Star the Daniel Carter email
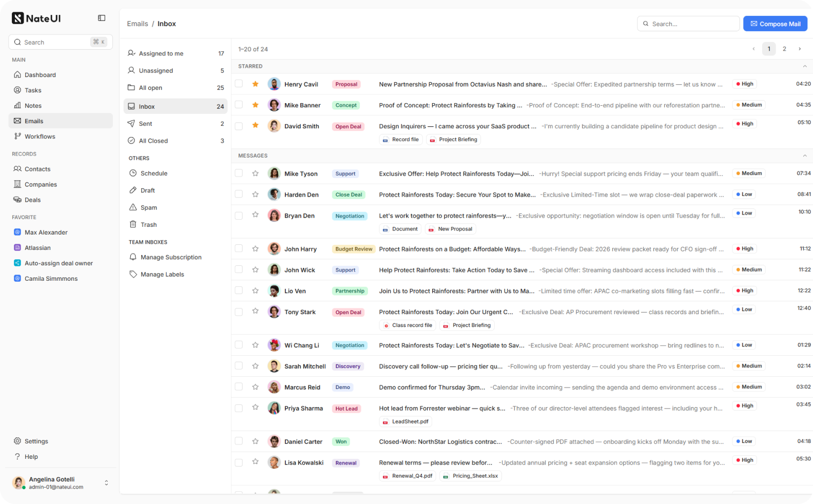 point(255,441)
